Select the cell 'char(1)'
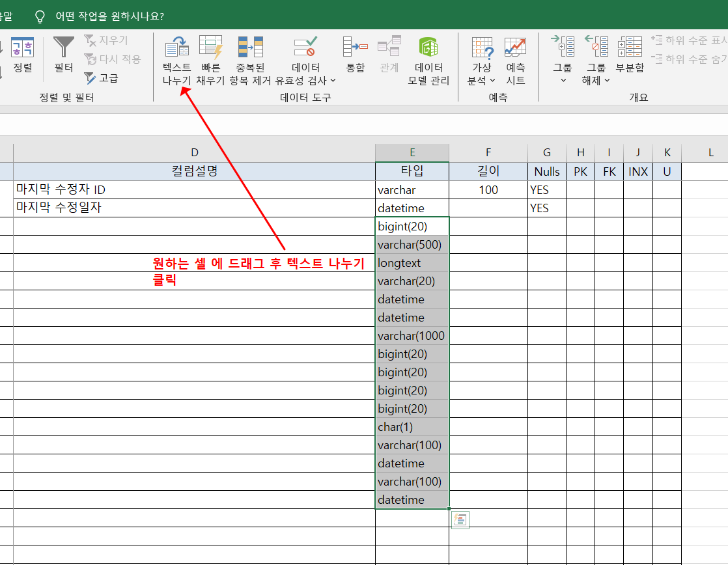Viewport: 728px width, 565px height. coord(412,427)
